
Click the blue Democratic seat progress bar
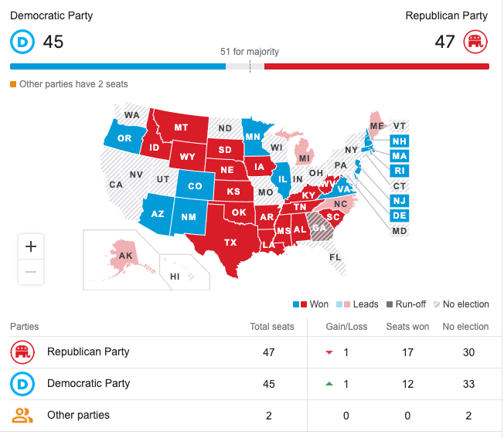[x=117, y=66]
